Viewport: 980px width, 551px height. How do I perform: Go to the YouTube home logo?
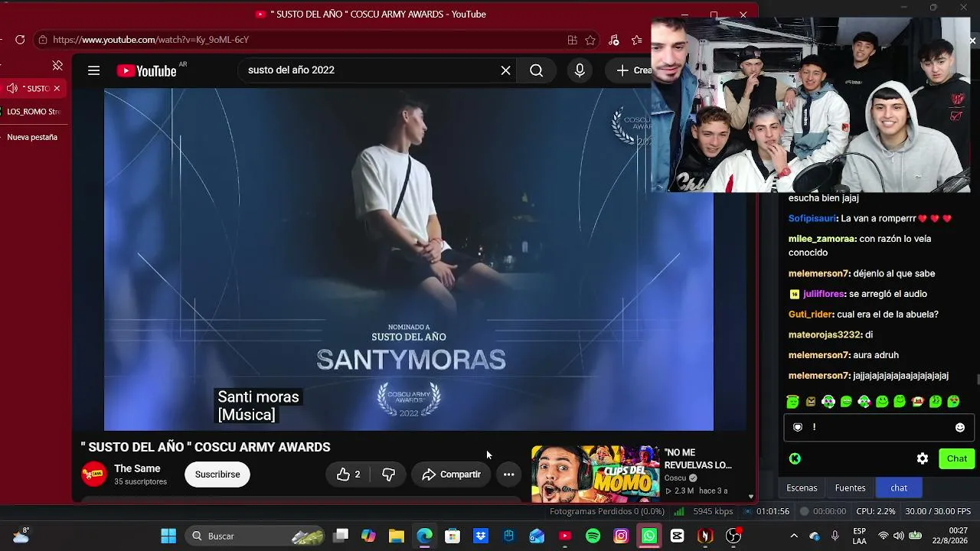146,70
